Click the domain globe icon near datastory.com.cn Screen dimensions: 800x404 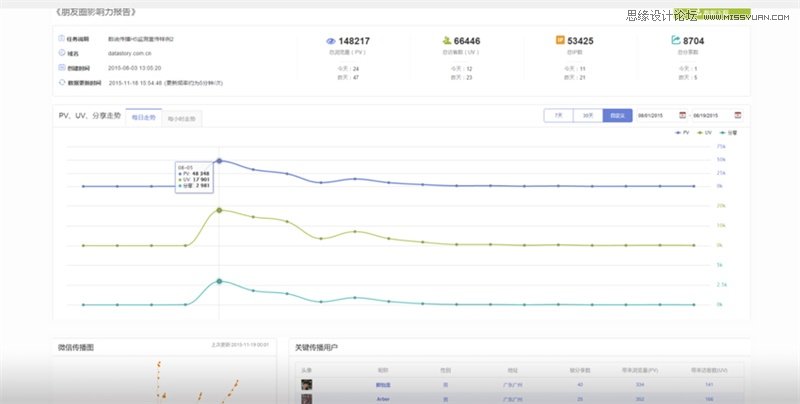point(62,53)
